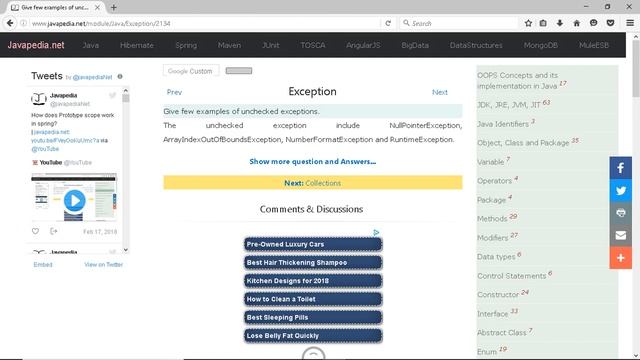Click View on Twitter link
Viewport: 640px width, 360px height.
(x=103, y=264)
